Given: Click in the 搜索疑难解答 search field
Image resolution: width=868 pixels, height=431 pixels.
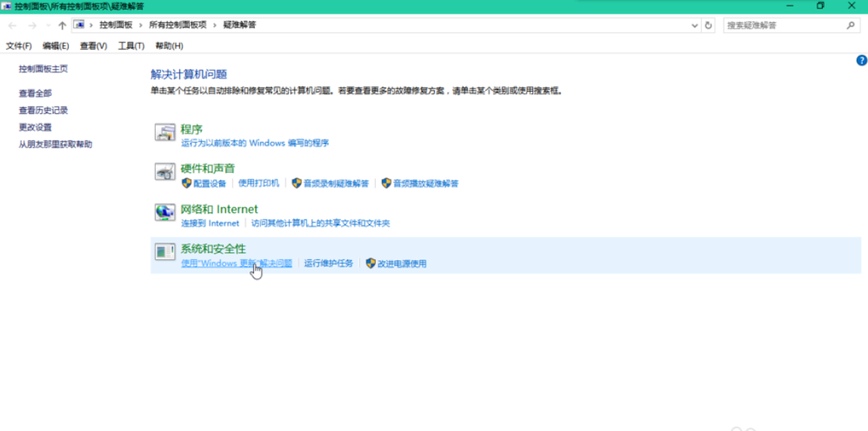Looking at the screenshot, I should click(783, 25).
